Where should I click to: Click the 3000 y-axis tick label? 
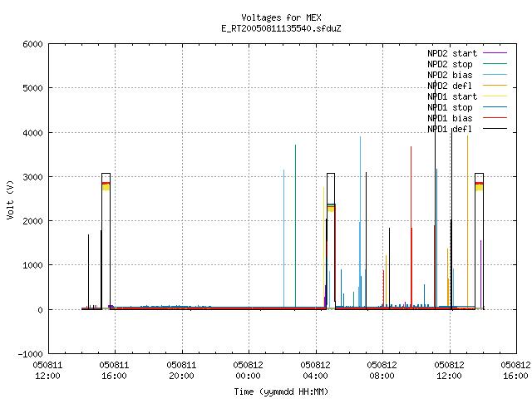pyautogui.click(x=33, y=177)
